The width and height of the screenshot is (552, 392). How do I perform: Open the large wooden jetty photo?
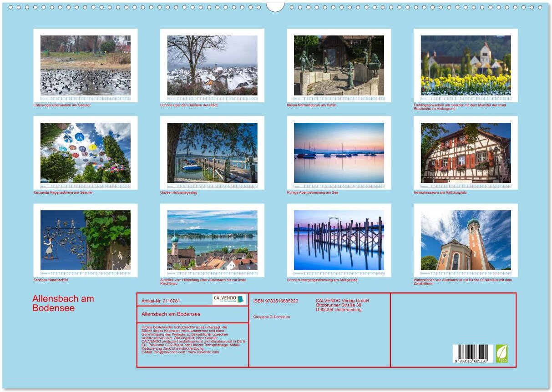tap(212, 152)
